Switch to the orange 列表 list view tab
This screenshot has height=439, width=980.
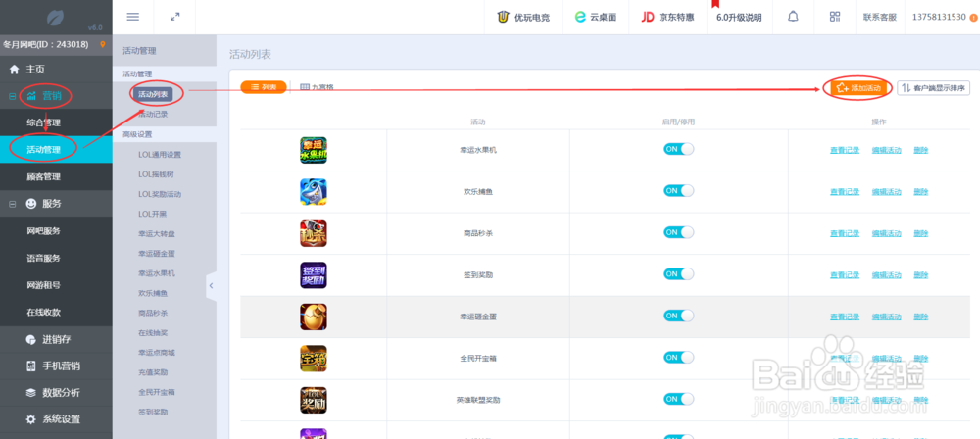pyautogui.click(x=263, y=87)
